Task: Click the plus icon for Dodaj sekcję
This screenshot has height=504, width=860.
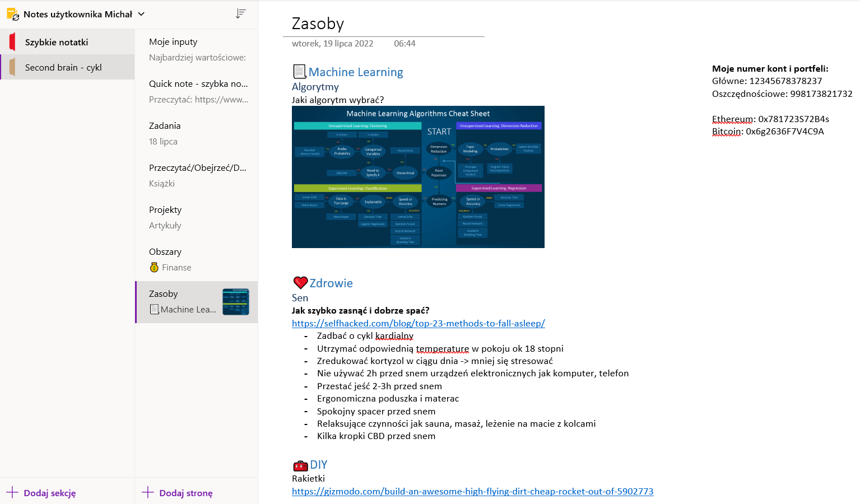Action: coord(12,493)
